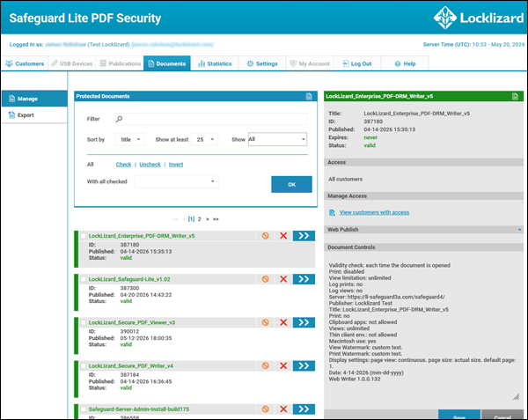
Task: Open the USB Devices tab
Action: pyautogui.click(x=72, y=63)
